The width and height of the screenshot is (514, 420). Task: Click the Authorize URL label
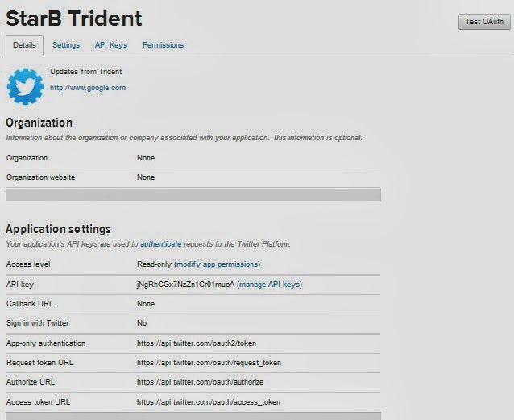pyautogui.click(x=31, y=382)
